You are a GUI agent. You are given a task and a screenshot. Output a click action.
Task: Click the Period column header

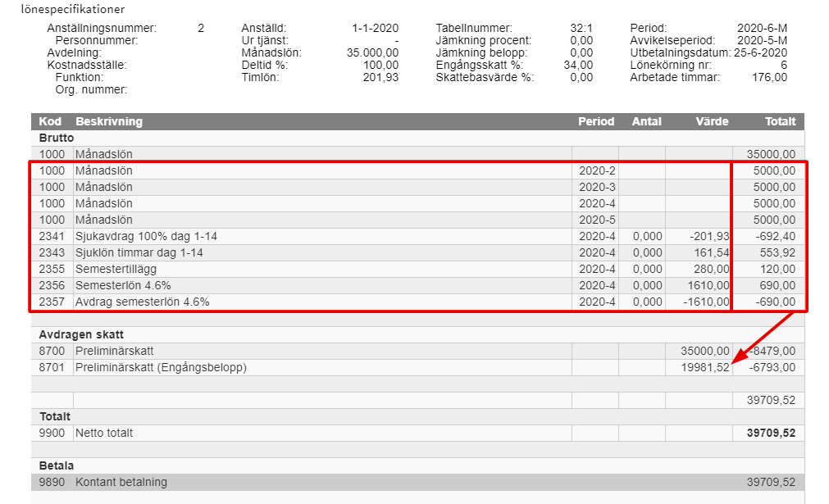tap(596, 121)
